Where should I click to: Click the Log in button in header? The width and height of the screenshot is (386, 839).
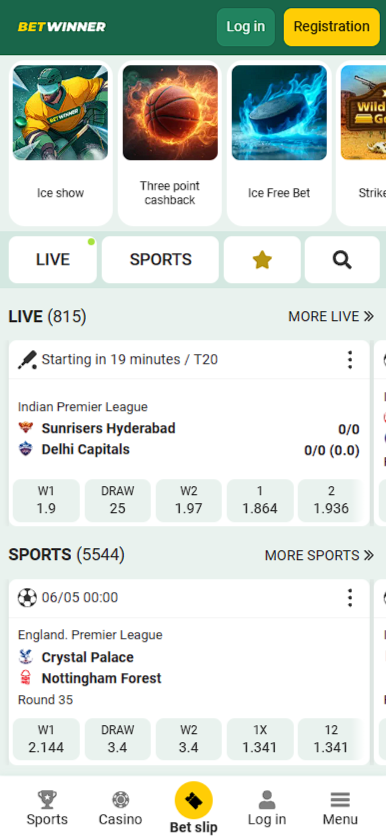(x=246, y=27)
